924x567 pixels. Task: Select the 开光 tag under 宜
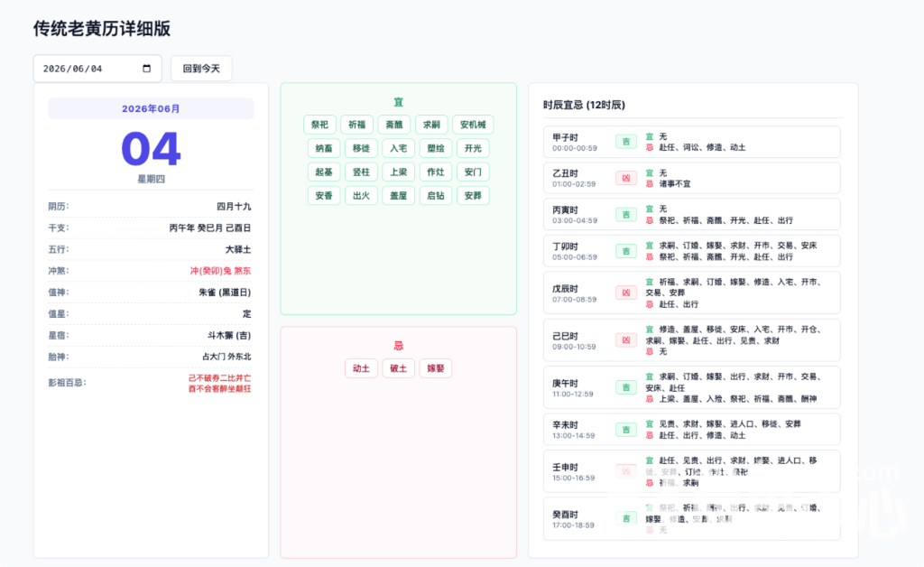(x=473, y=148)
